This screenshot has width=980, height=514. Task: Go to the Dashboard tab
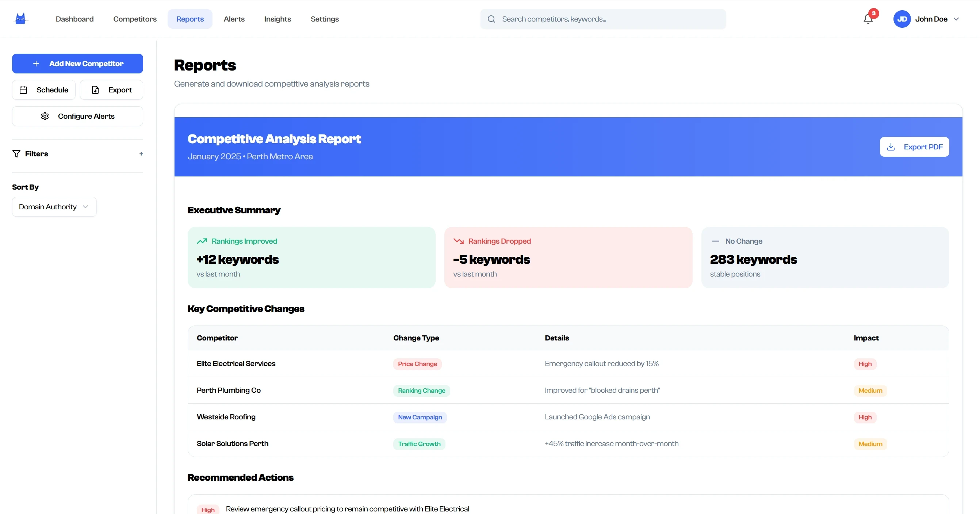point(74,19)
